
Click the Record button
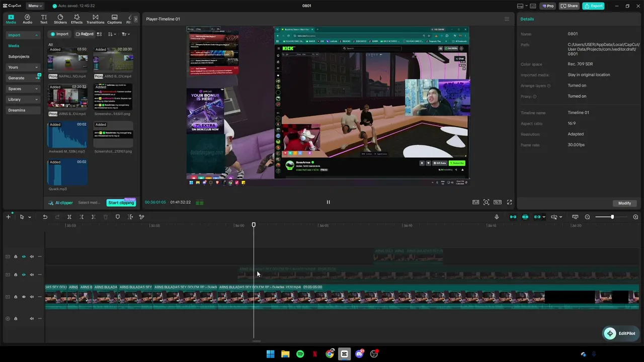point(85,34)
